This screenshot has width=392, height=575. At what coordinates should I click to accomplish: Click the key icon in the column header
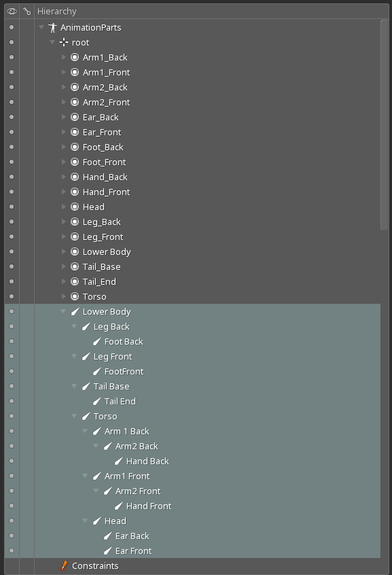pyautogui.click(x=26, y=11)
